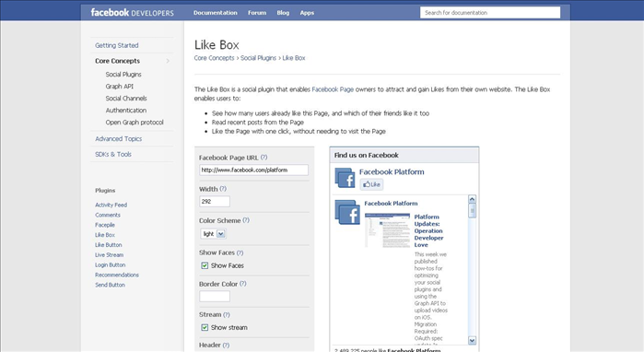Expand the Core Concepts chevron in sidebar
Viewport: 644px width, 352px height.
click(168, 61)
